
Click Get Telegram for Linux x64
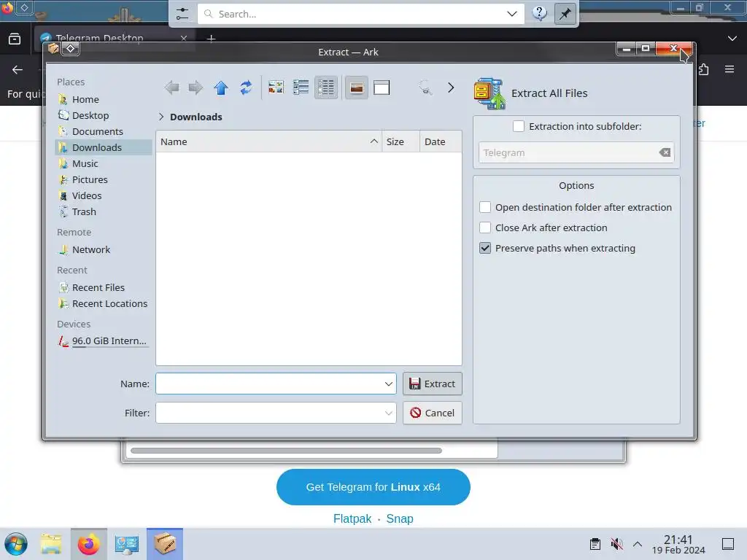tap(373, 487)
